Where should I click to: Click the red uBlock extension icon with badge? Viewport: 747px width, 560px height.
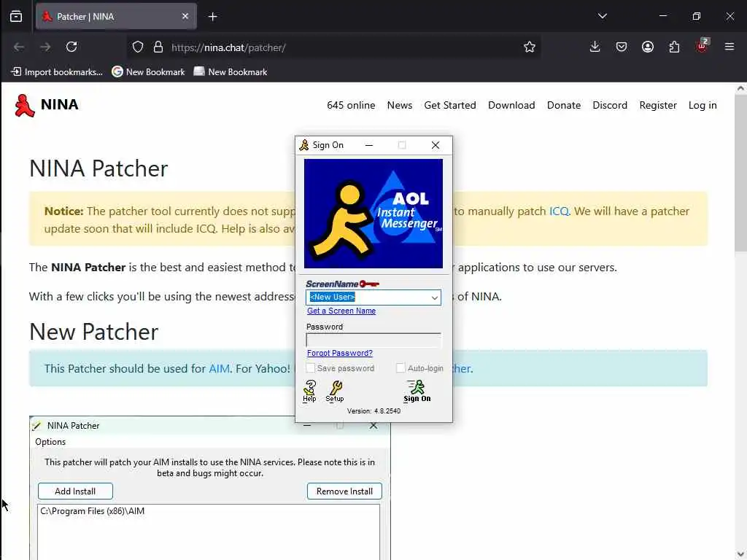pos(702,46)
